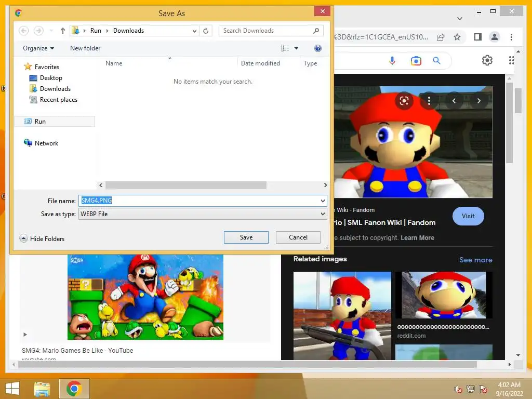Go forward in Save As dialog
Viewport: 532px width, 399px height.
click(38, 31)
